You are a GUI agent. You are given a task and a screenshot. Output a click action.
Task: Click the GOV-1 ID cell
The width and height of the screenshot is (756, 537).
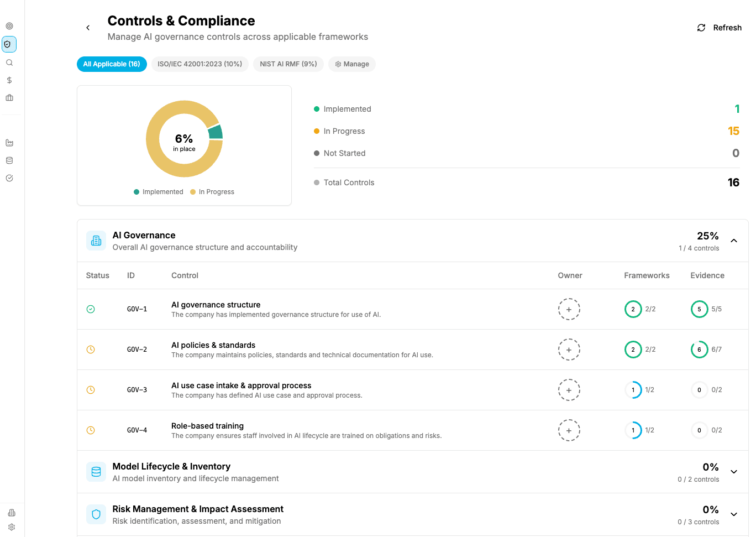click(137, 309)
